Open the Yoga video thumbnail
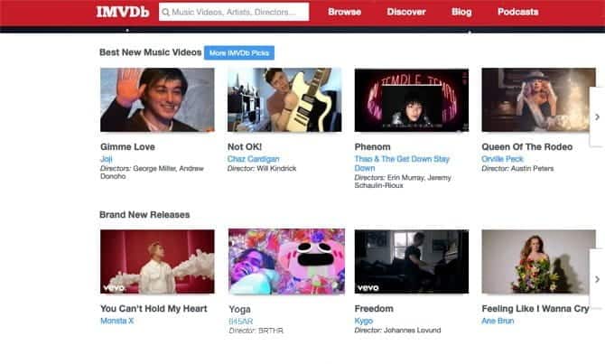Image resolution: width=605 pixels, height=364 pixels. click(284, 261)
